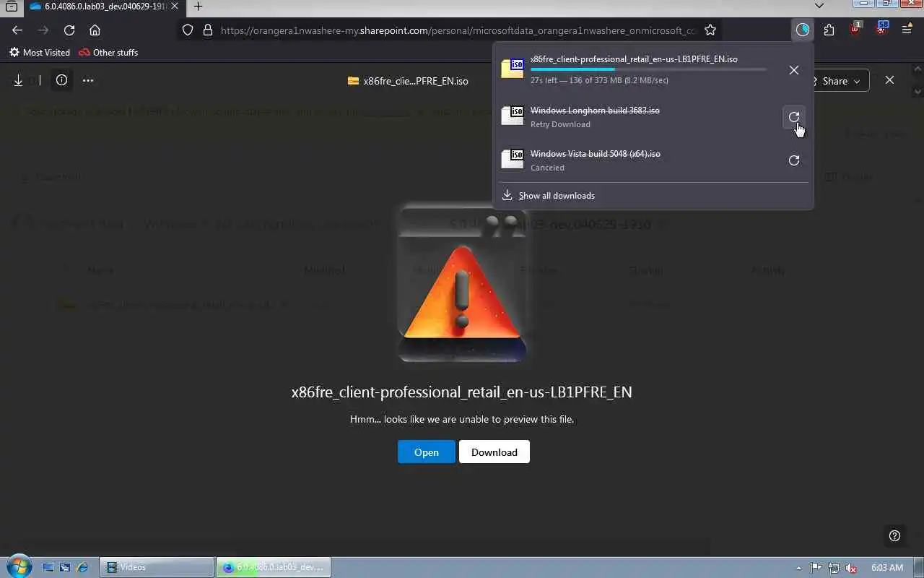Open the extensions puzzle icon
Viewport: 924px width, 578px height.
coord(829,30)
